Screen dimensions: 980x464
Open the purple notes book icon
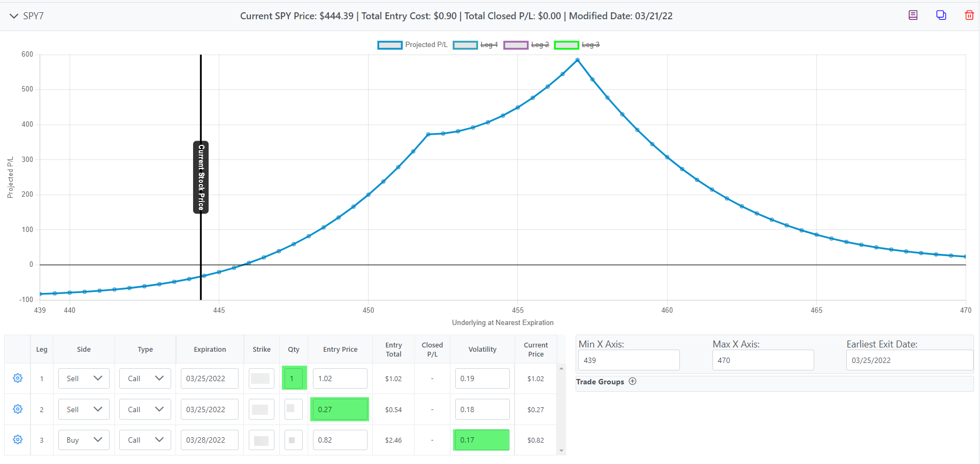913,16
